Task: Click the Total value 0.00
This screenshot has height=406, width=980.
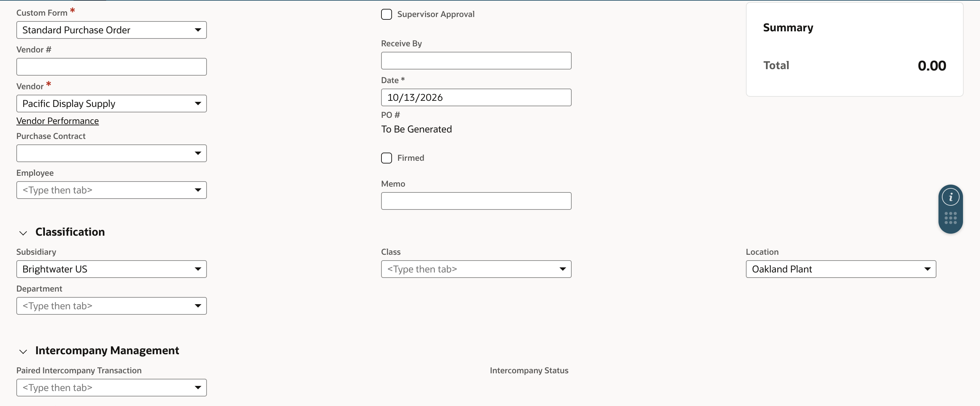Action: pyautogui.click(x=932, y=66)
